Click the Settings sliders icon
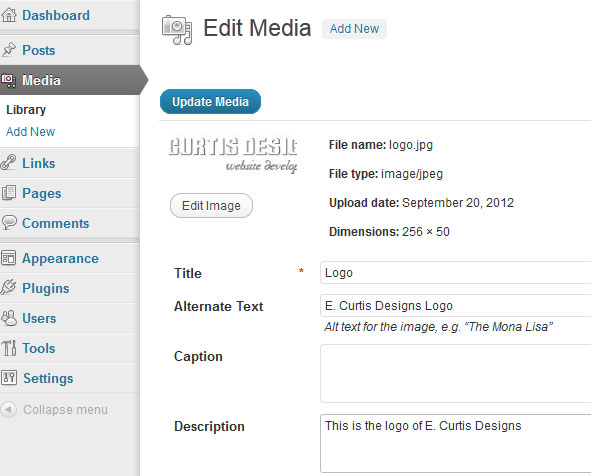The height and width of the screenshot is (476, 591). point(9,377)
